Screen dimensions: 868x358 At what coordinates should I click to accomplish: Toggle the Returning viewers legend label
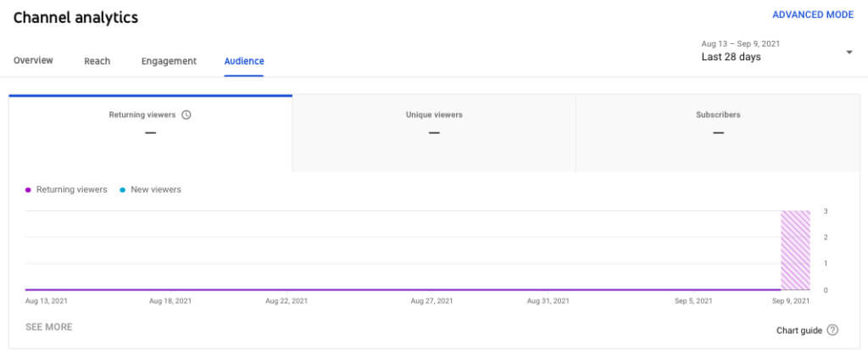[71, 190]
